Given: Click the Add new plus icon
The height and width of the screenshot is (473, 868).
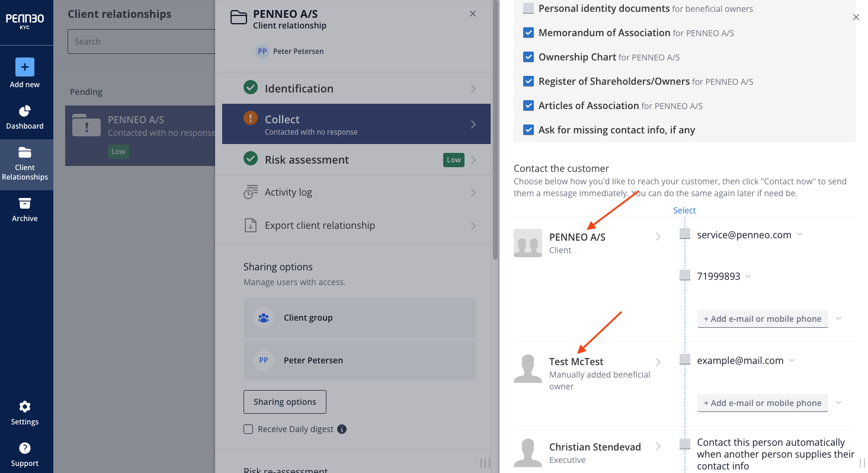Looking at the screenshot, I should coord(25,67).
